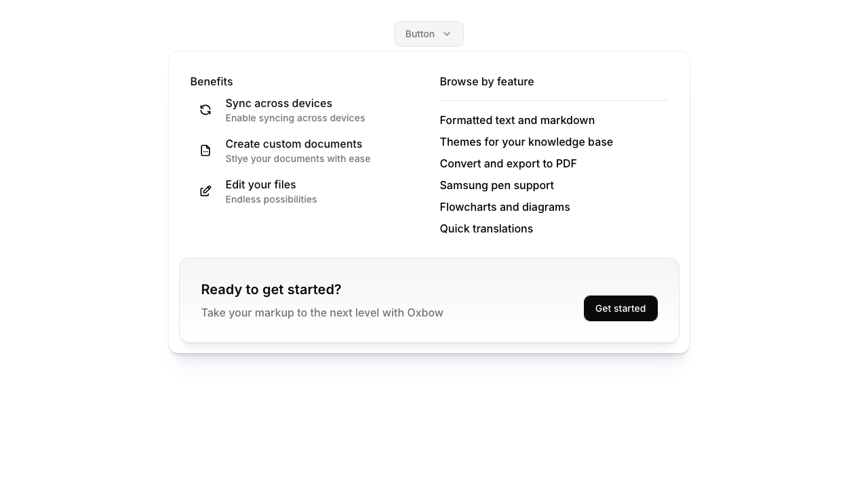Open Formatted text and markdown link
Image resolution: width=868 pixels, height=488 pixels.
[517, 121]
